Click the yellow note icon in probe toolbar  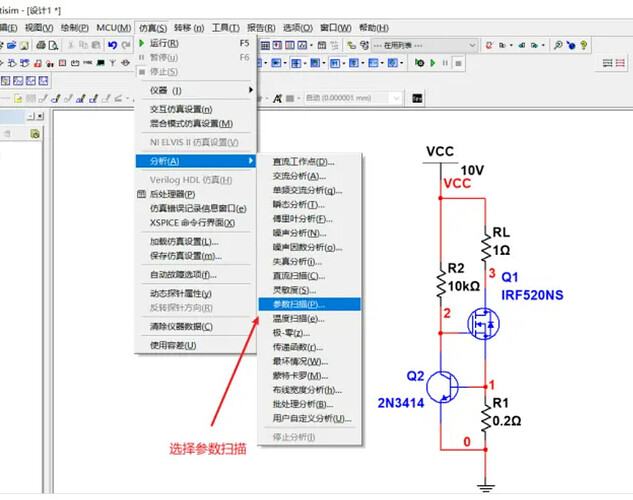18,98
